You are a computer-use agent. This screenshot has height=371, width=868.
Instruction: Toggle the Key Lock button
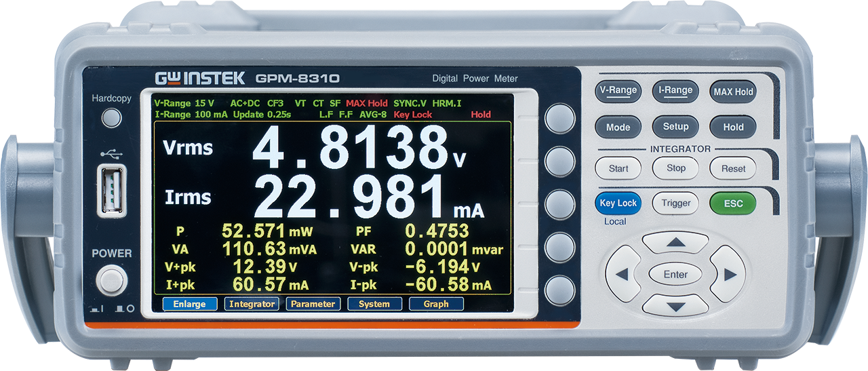[618, 203]
